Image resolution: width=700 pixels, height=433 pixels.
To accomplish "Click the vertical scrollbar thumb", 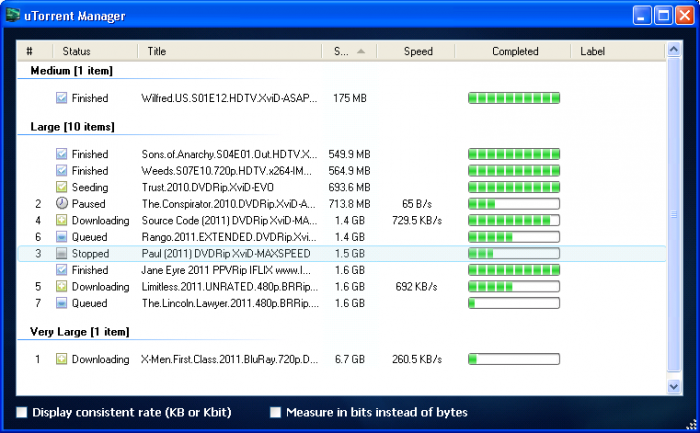I will pos(674,214).
